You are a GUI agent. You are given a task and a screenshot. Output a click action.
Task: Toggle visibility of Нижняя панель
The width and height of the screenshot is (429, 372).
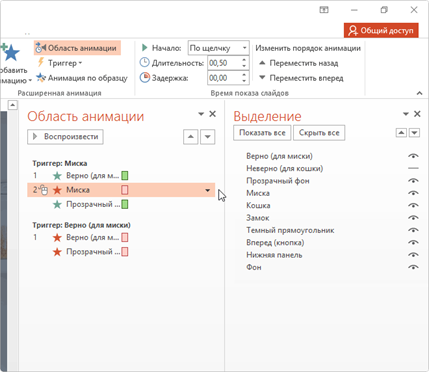[x=413, y=255]
